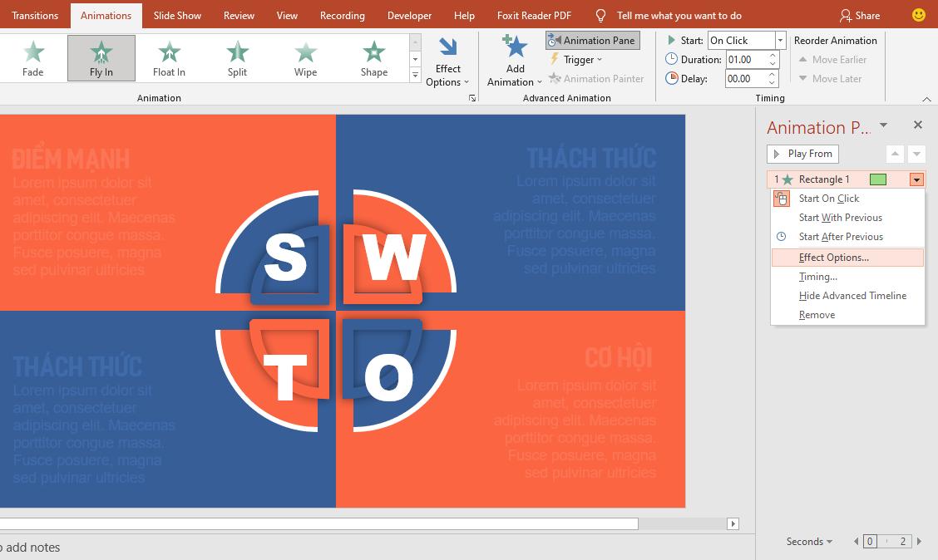This screenshot has height=560, width=938.
Task: Toggle the Animation Pane visibility
Action: tap(592, 40)
